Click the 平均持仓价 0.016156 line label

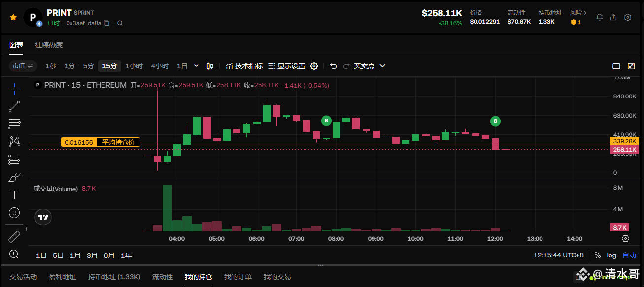pyautogui.click(x=101, y=142)
